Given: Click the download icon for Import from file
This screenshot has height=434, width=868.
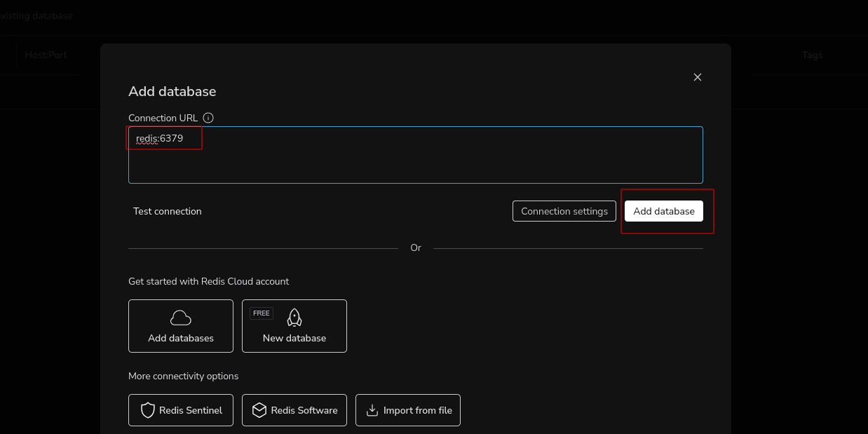Looking at the screenshot, I should pos(372,410).
